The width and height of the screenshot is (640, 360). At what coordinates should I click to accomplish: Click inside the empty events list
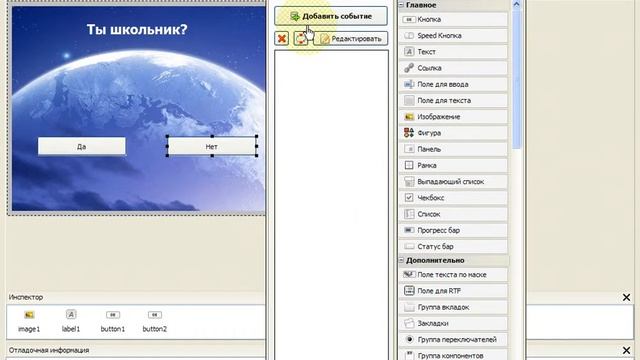331,204
